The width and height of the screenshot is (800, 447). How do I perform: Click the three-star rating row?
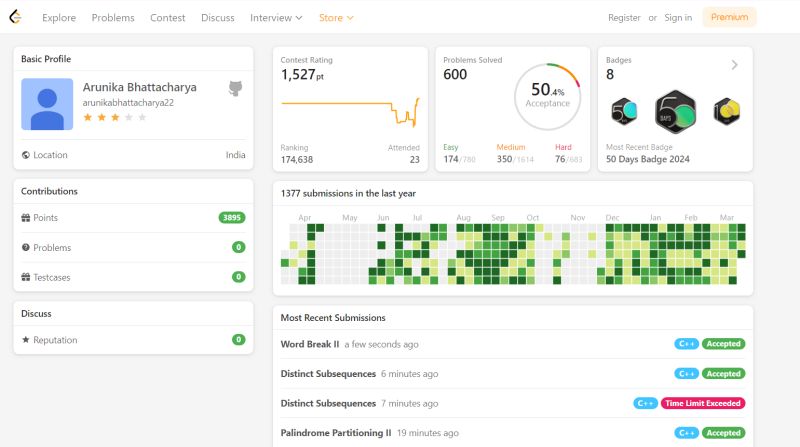click(x=115, y=117)
